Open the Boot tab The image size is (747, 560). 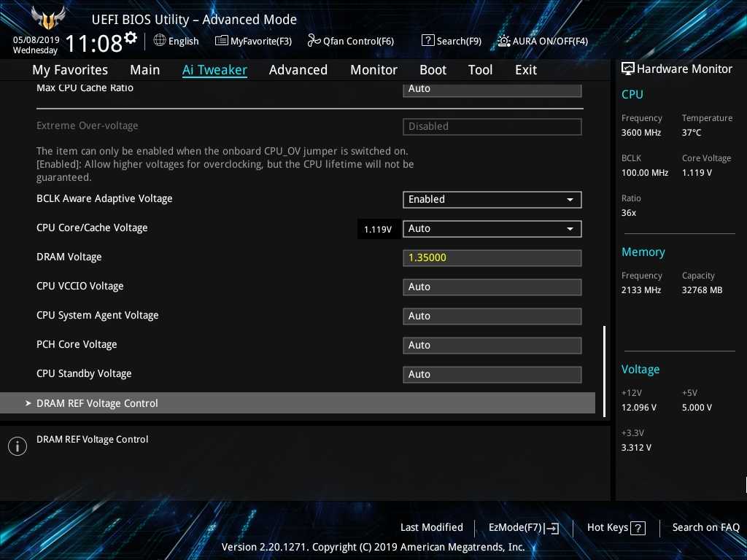tap(433, 70)
